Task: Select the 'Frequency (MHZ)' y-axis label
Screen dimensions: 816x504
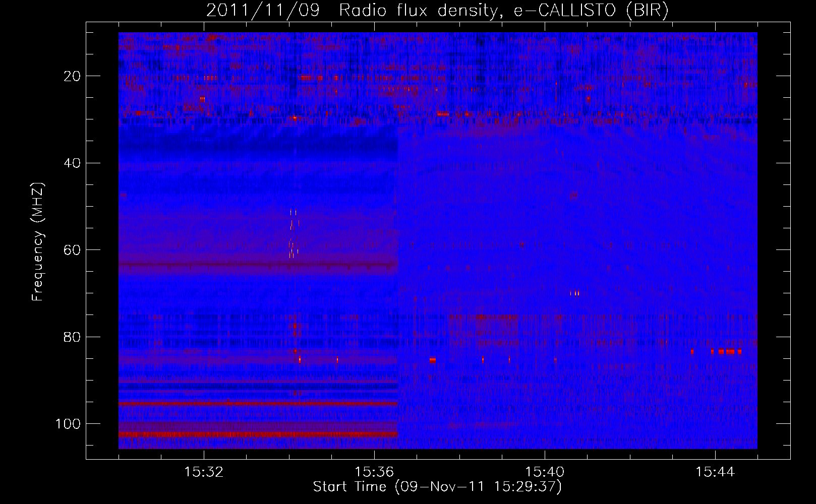Action: tap(38, 241)
